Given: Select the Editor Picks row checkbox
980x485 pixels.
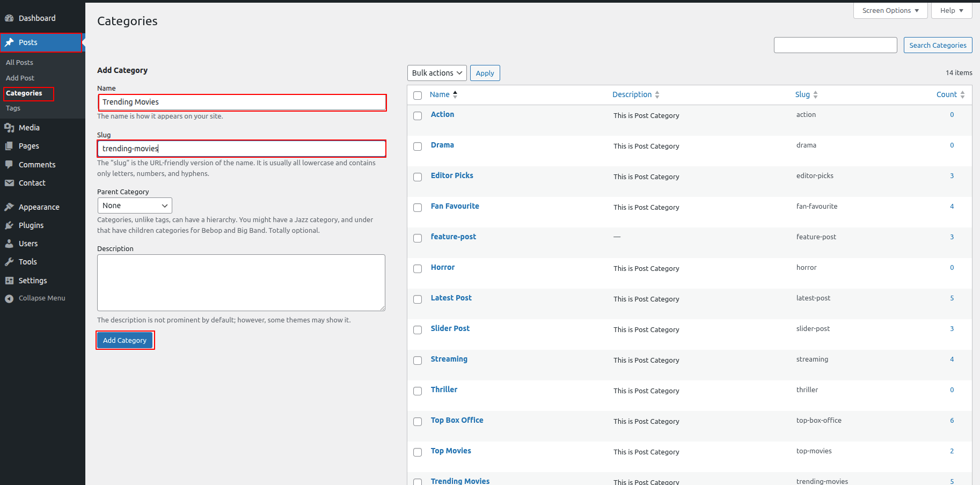Looking at the screenshot, I should pos(418,177).
